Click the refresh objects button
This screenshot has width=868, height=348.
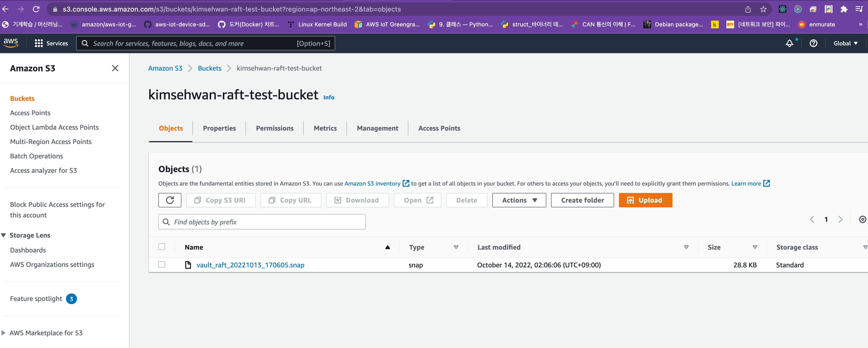tap(169, 200)
